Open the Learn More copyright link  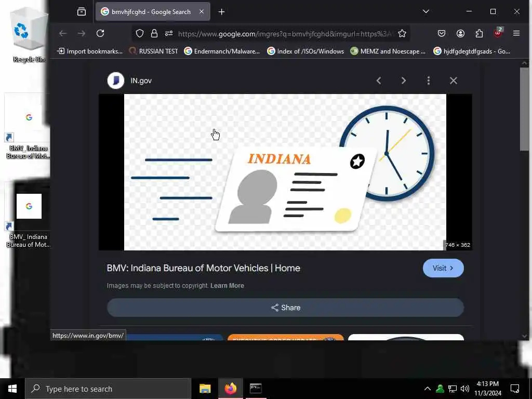pos(227,286)
